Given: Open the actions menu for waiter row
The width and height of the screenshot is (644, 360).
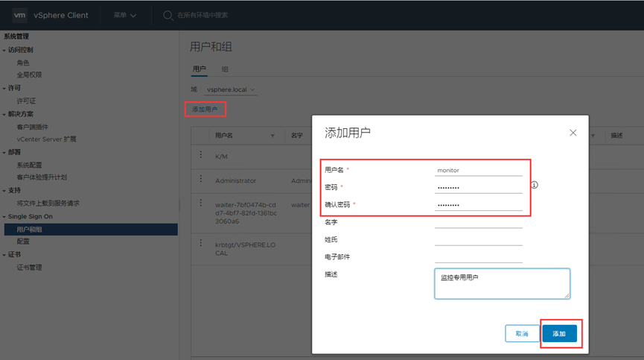Looking at the screenshot, I should tap(201, 203).
